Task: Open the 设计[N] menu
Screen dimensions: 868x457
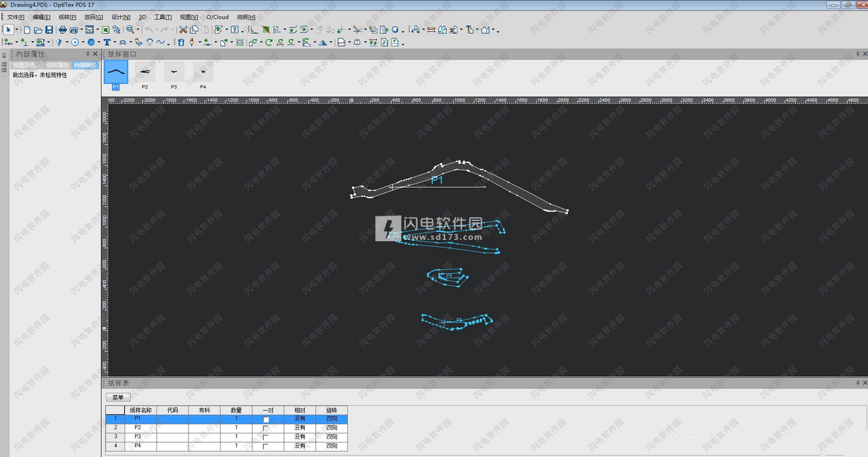Action: click(121, 17)
